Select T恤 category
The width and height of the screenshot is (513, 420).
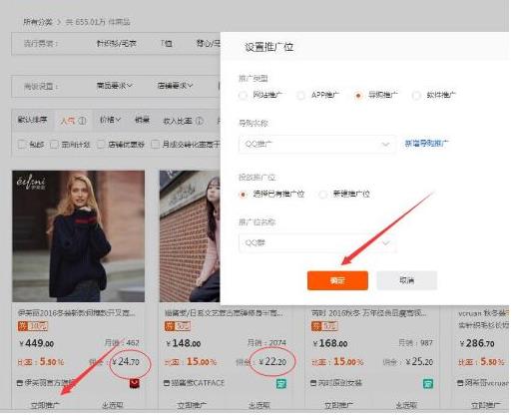coord(167,43)
